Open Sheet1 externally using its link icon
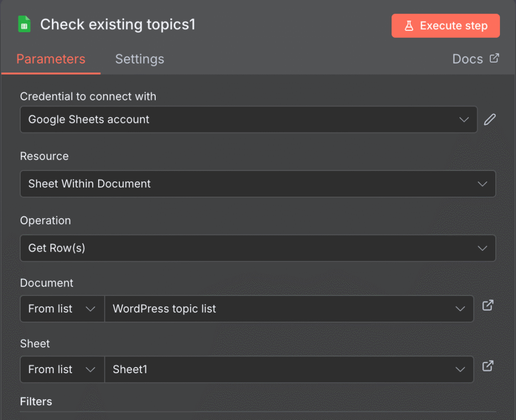The image size is (516, 420). click(487, 366)
